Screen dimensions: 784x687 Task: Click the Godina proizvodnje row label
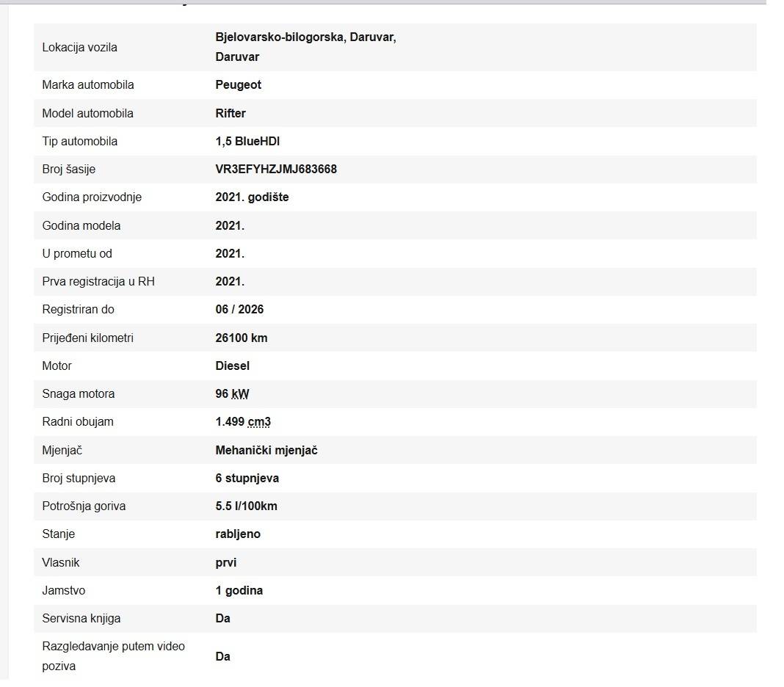coord(92,197)
